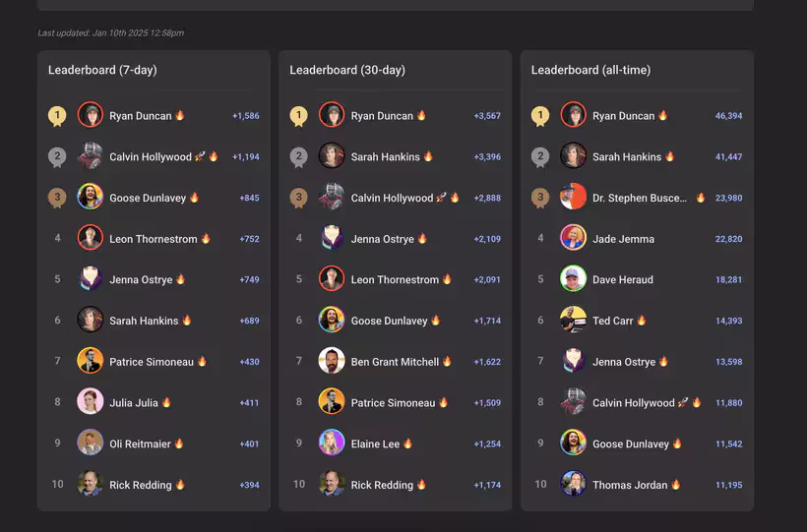Open Ryan Duncan's profile in 30-day leaderboard
Screen dimensions: 807x532
[382, 116]
